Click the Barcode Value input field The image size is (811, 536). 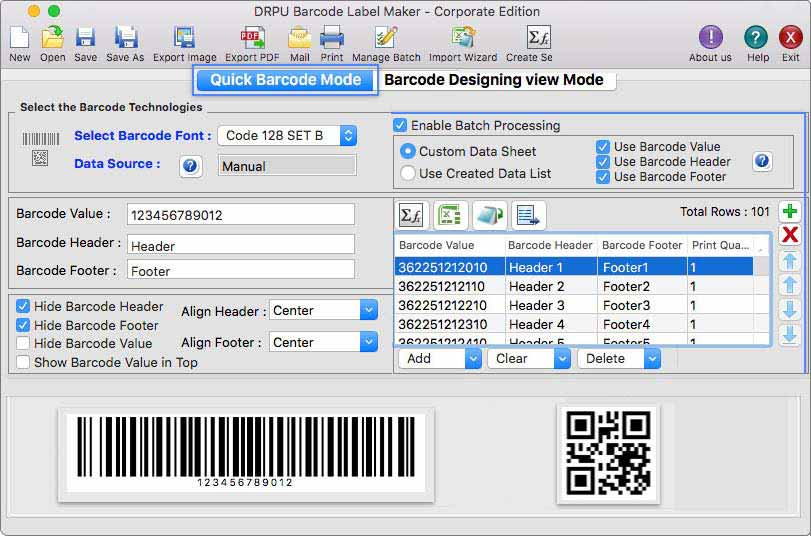pos(241,215)
